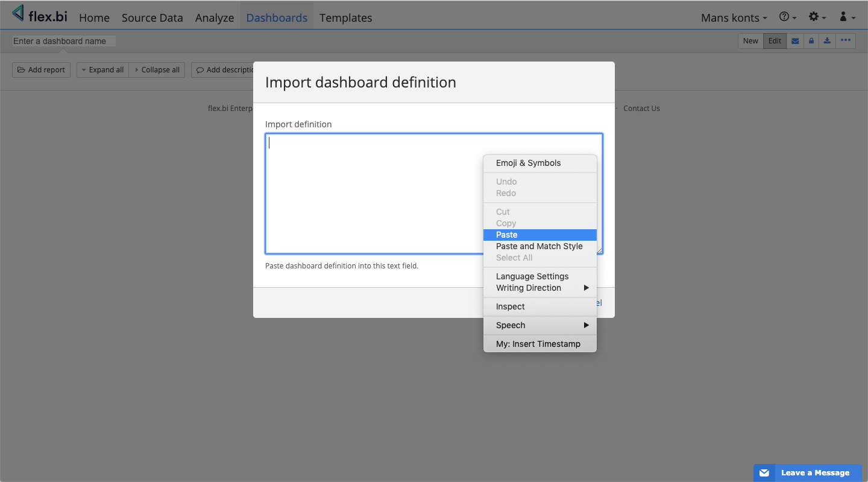Image resolution: width=868 pixels, height=482 pixels.
Task: Open the gear settings menu
Action: click(817, 17)
